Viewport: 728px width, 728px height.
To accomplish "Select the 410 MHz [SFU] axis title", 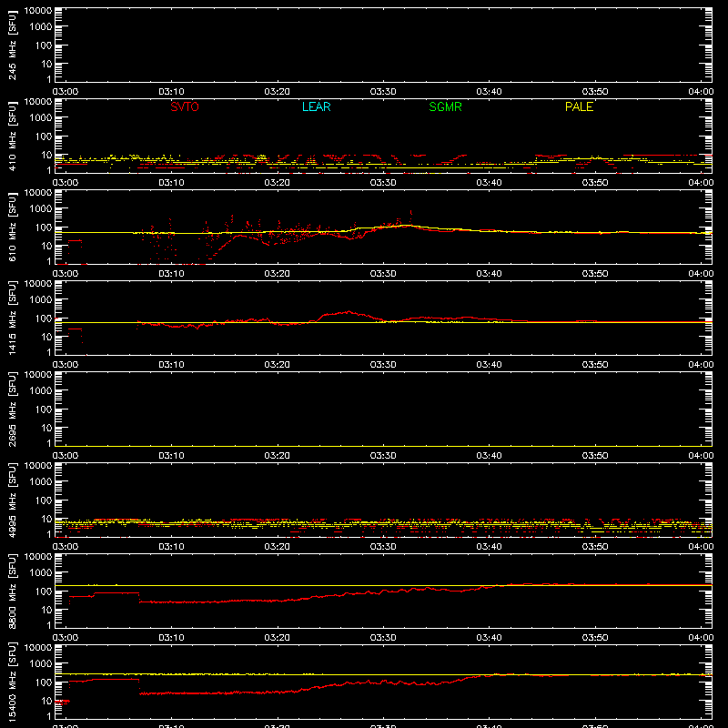I will click(13, 136).
